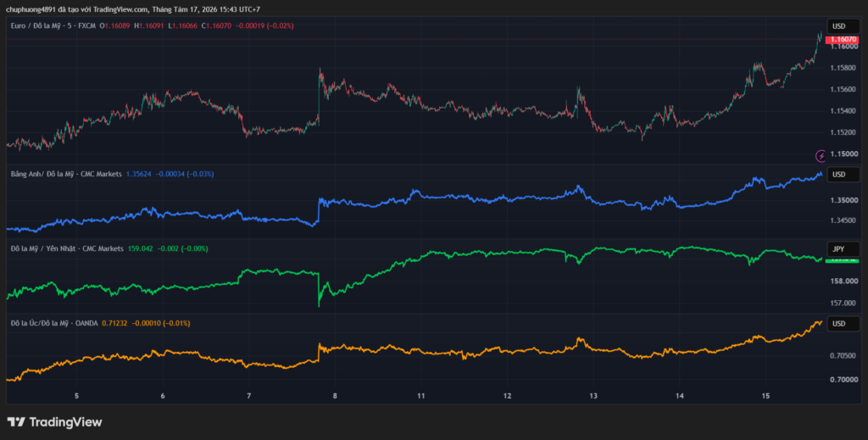Image resolution: width=868 pixels, height=440 pixels.
Task: Click date label 5 on time axis
Action: [76, 396]
